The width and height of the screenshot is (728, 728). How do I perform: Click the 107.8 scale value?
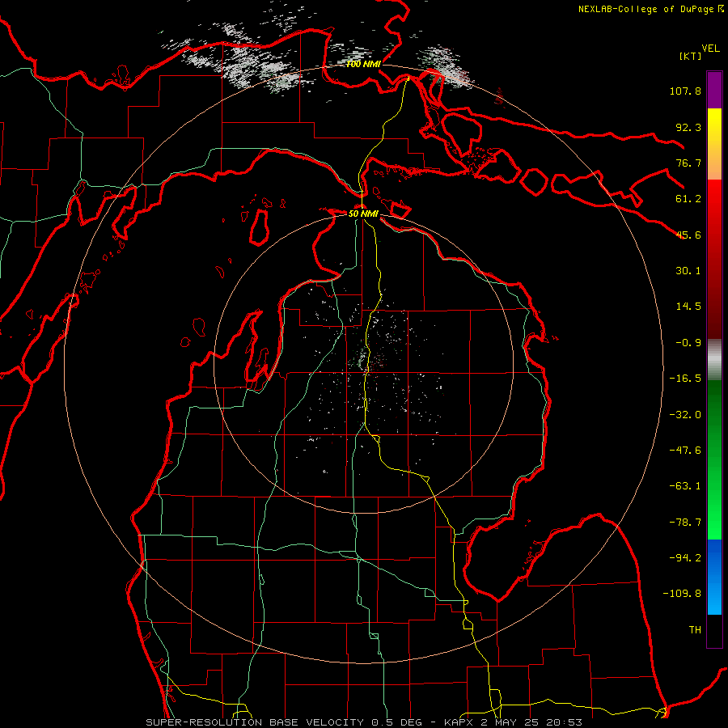tap(685, 91)
